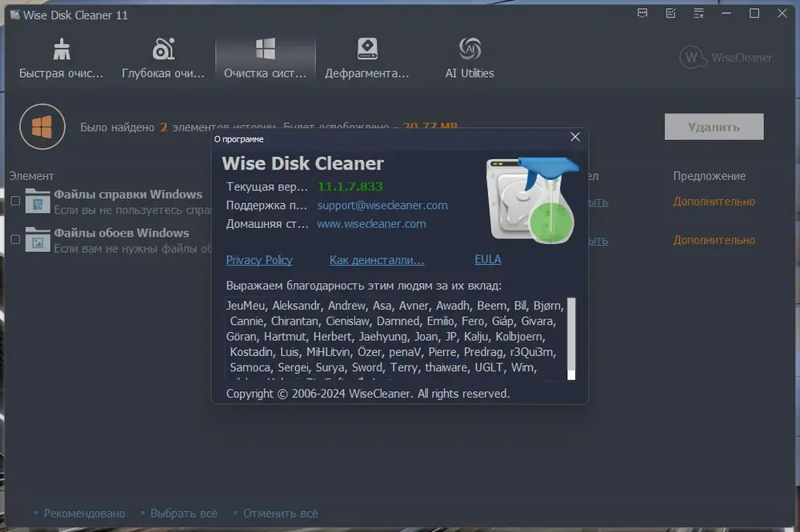Viewport: 800px width, 532px height.
Task: Click the orange Windows logo circle
Action: click(x=42, y=127)
